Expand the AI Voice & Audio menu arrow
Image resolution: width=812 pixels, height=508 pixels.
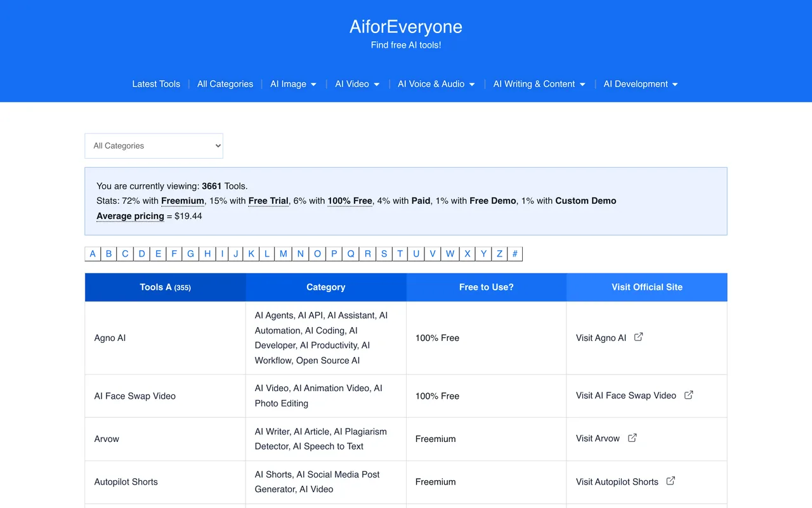472,84
